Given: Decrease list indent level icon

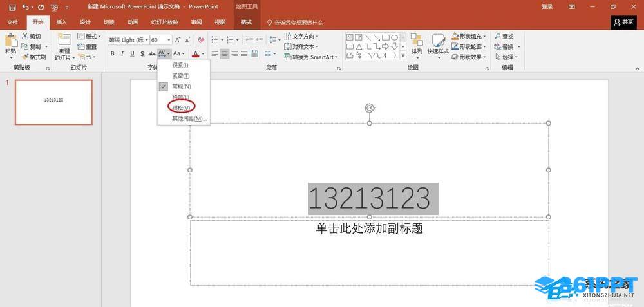Looking at the screenshot, I should pos(249,40).
